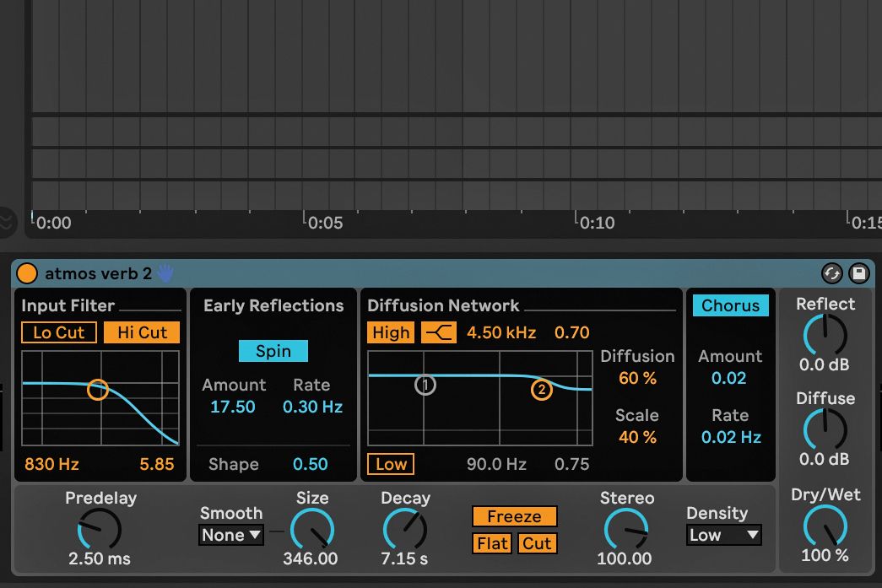Viewport: 882px width, 588px height.
Task: Disable the Hi Cut input filter
Action: (x=141, y=332)
